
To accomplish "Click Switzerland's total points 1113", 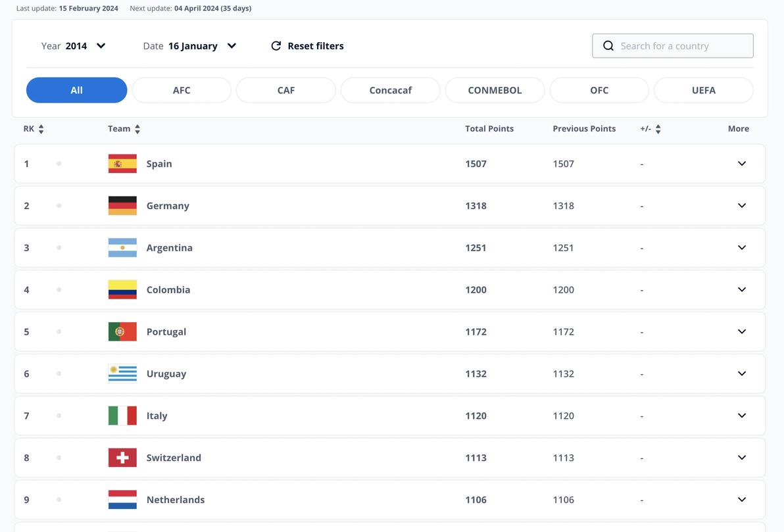I will (476, 458).
